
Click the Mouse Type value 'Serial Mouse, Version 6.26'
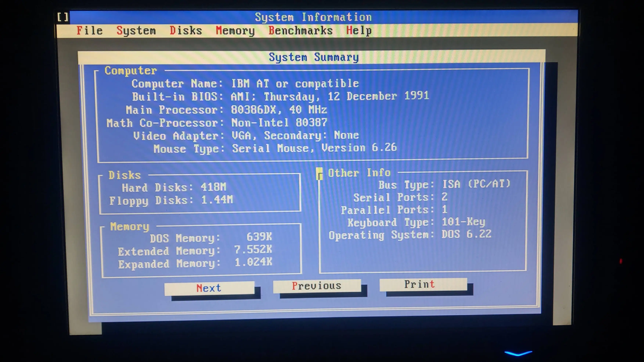pos(314,148)
